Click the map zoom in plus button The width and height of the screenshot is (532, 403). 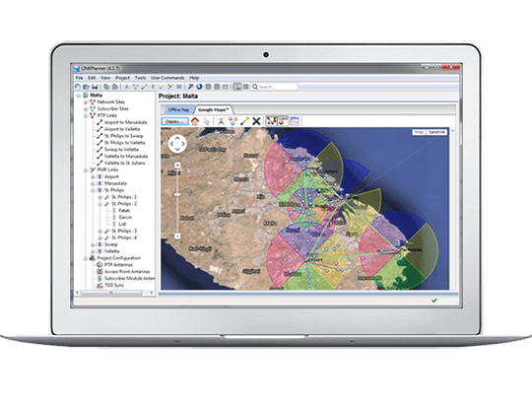coord(177,166)
